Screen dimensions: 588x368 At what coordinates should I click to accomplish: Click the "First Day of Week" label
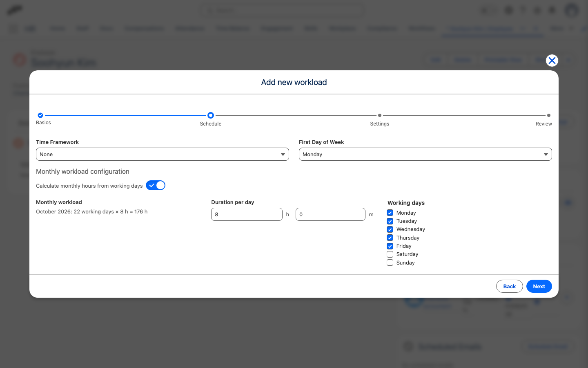pos(321,142)
